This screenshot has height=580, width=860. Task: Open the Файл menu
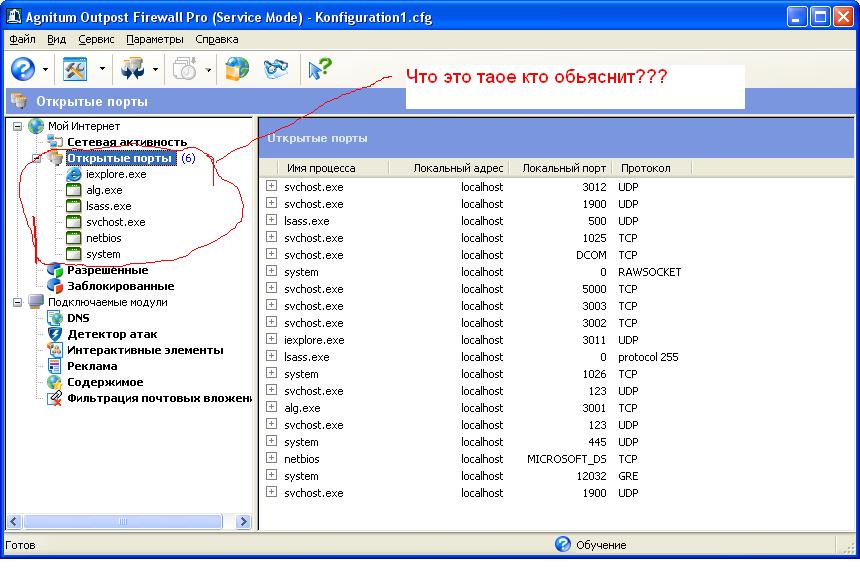click(x=22, y=40)
